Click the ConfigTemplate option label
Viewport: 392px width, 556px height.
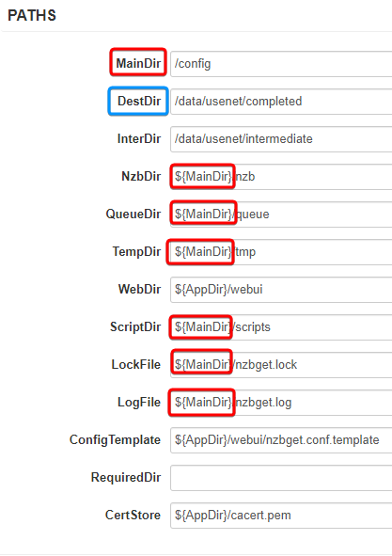tap(115, 440)
